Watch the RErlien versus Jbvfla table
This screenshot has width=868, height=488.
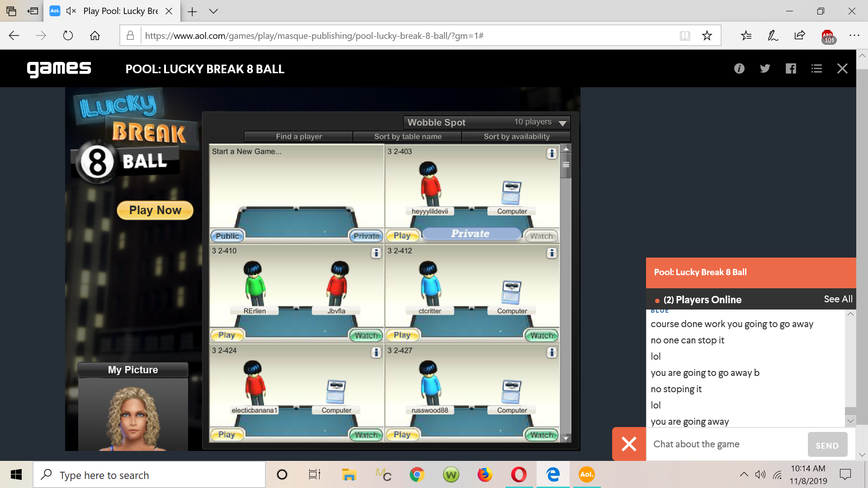pyautogui.click(x=366, y=336)
